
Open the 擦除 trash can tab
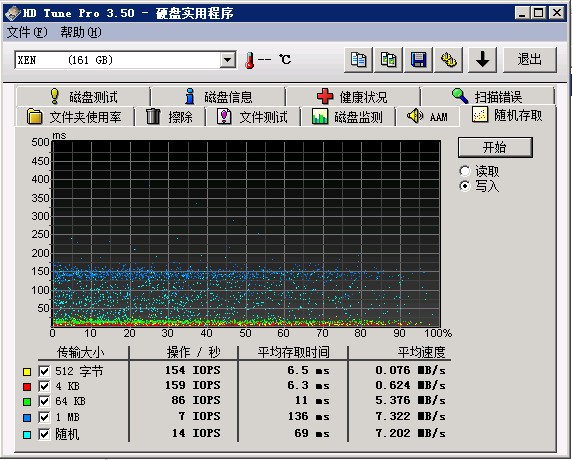[170, 117]
